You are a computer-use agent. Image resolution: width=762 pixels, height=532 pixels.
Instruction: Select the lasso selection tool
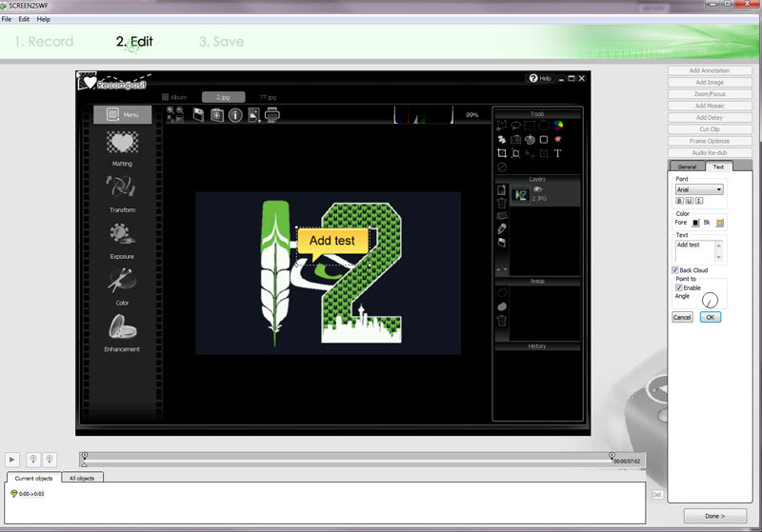515,126
